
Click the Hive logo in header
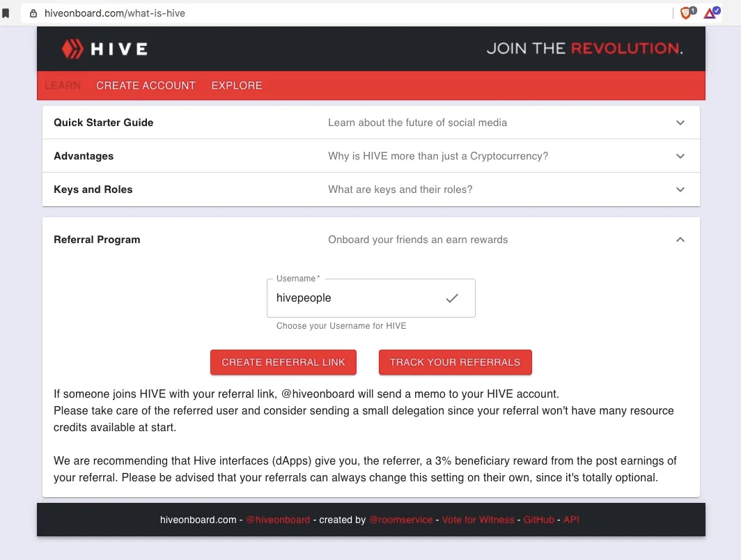coord(104,49)
